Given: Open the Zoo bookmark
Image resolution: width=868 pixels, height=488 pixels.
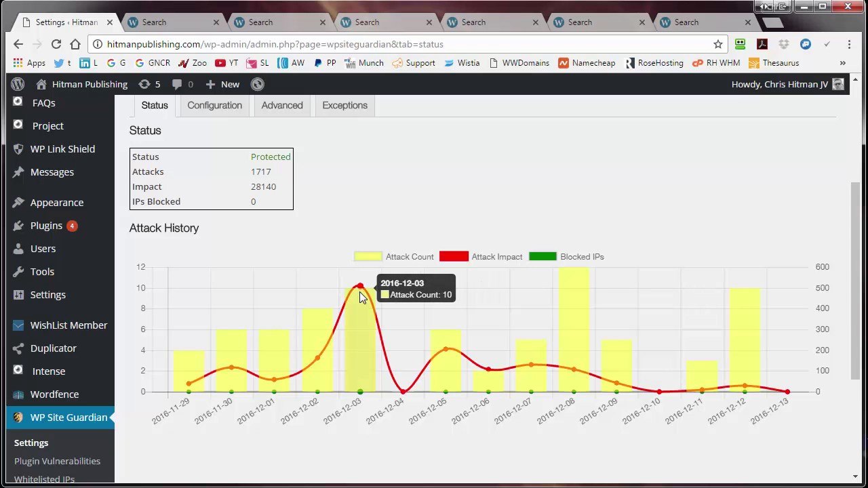Looking at the screenshot, I should (x=193, y=63).
